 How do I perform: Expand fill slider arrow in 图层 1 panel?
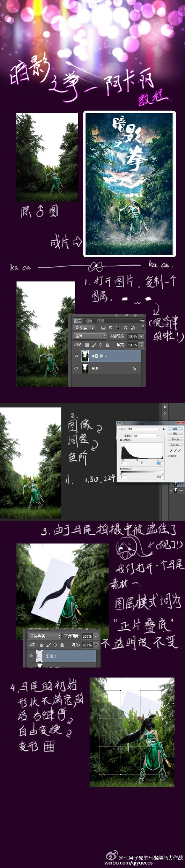(96, 645)
